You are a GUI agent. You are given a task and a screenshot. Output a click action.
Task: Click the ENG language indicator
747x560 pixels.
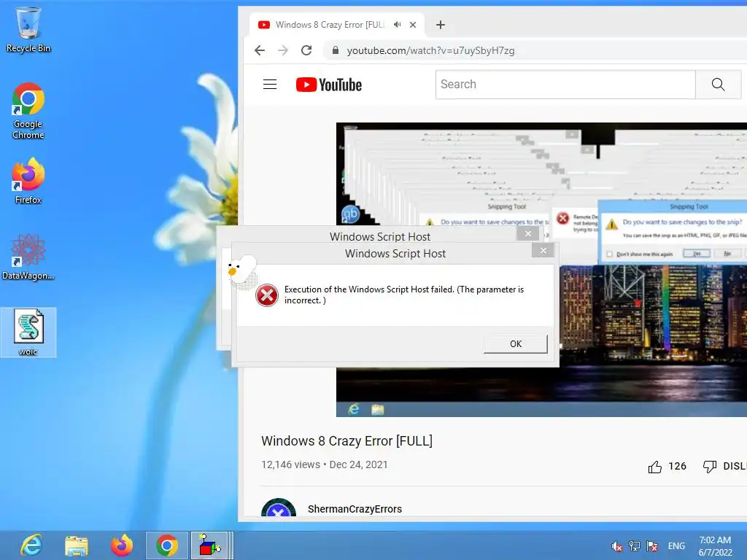pyautogui.click(x=676, y=545)
